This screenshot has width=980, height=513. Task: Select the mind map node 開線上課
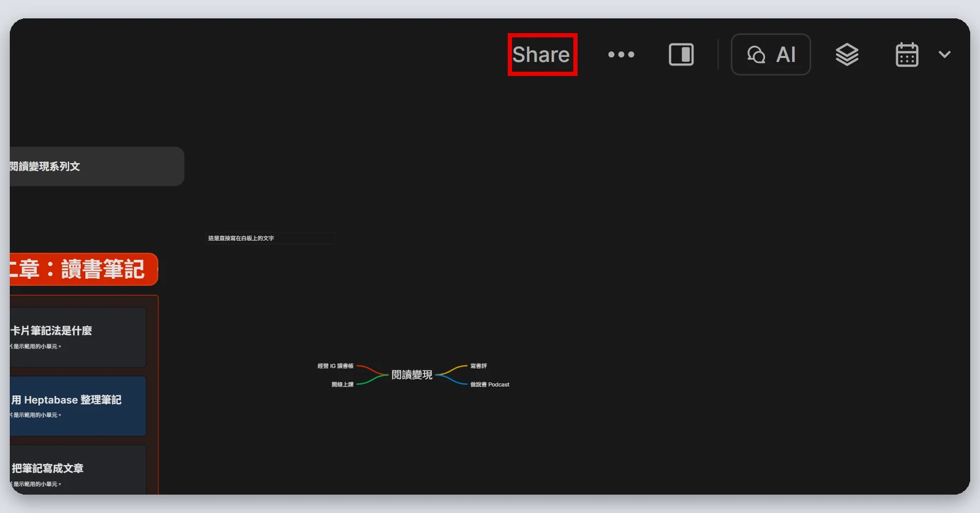click(x=342, y=384)
